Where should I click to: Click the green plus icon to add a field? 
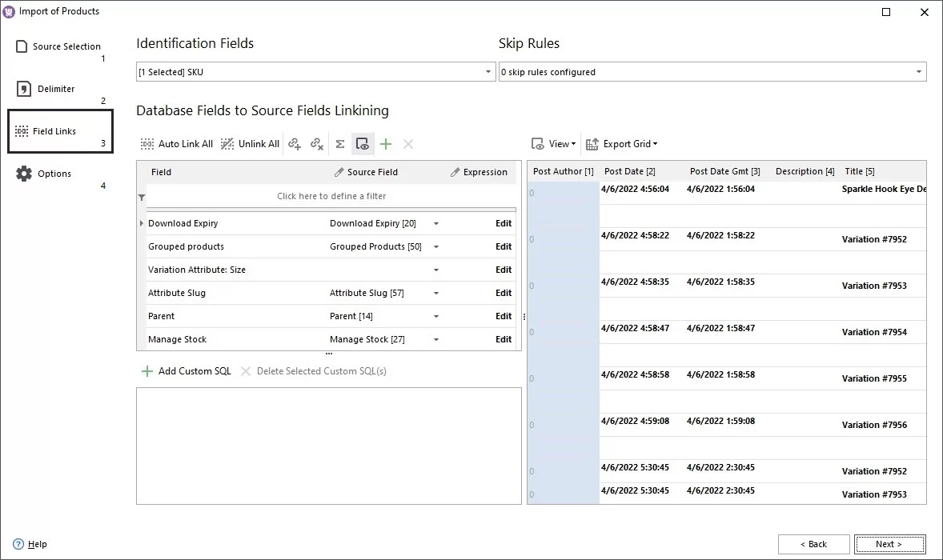tap(385, 144)
